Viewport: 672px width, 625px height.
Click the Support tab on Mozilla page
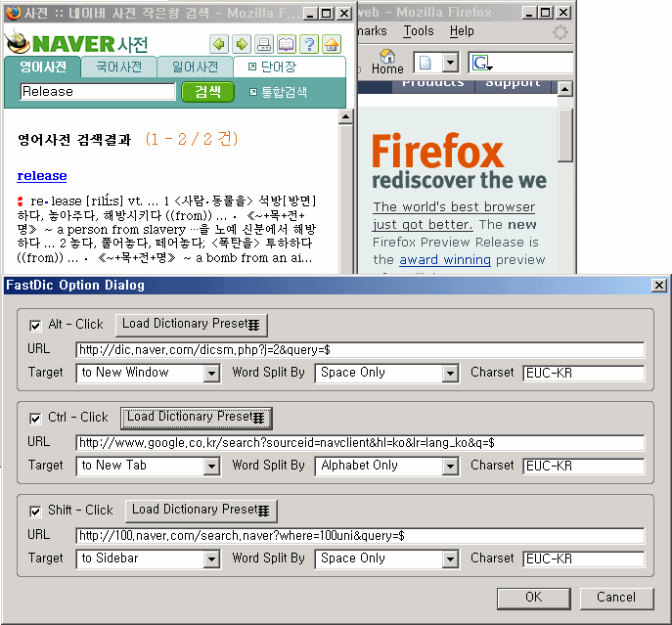point(513,85)
